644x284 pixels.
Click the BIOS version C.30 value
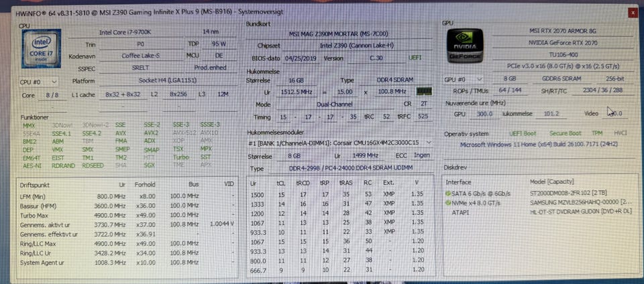376,58
